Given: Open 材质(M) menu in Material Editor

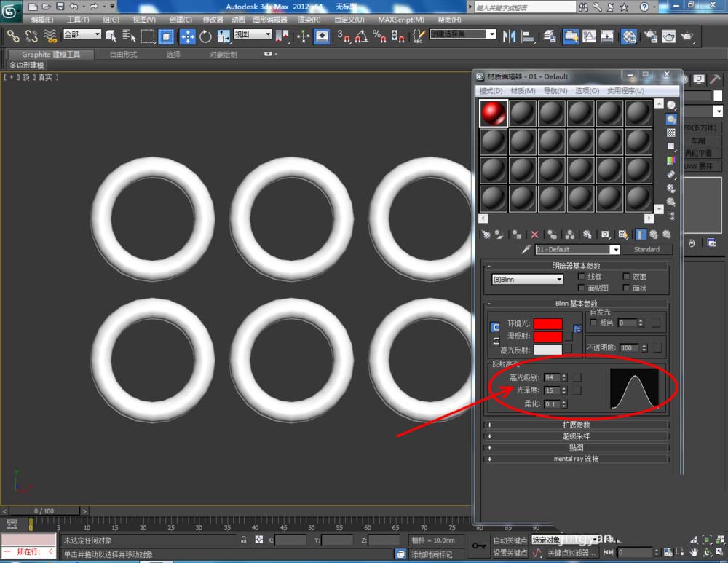Looking at the screenshot, I should click(523, 90).
